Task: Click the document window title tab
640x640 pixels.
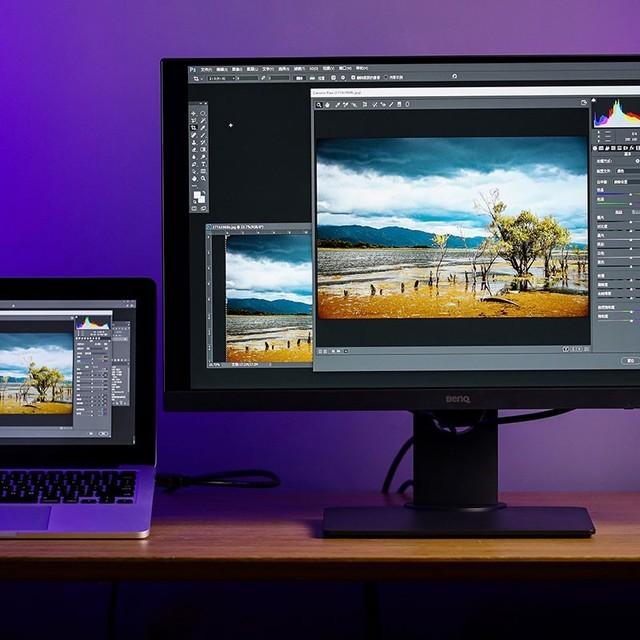Action: click(x=239, y=227)
